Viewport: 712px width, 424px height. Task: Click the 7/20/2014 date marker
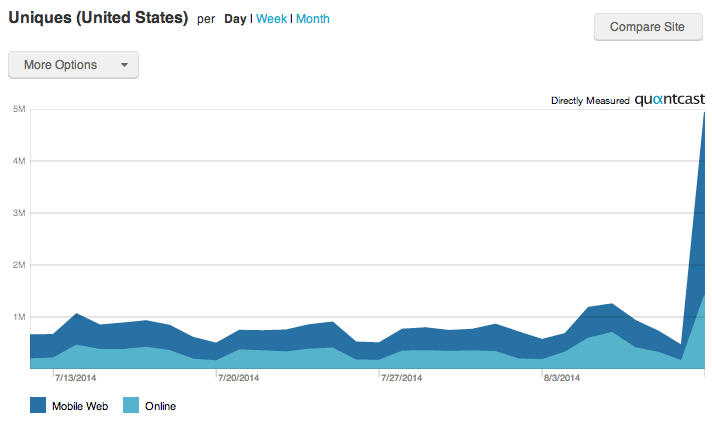239,379
